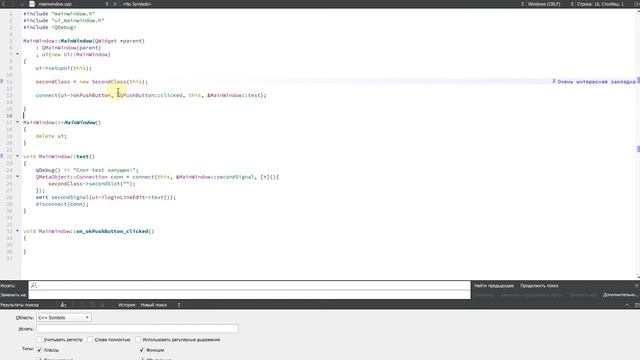Click Find Next (Продолжить поиск)
The image size is (640, 360).
pyautogui.click(x=539, y=286)
